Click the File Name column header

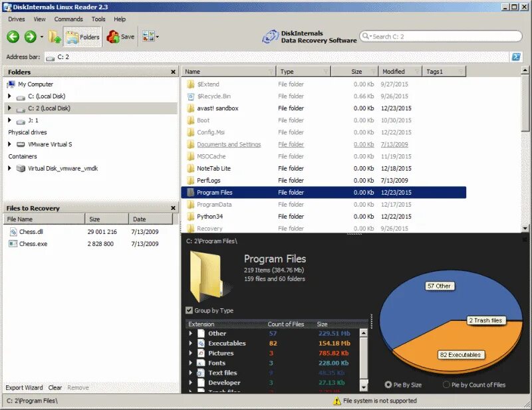click(44, 219)
